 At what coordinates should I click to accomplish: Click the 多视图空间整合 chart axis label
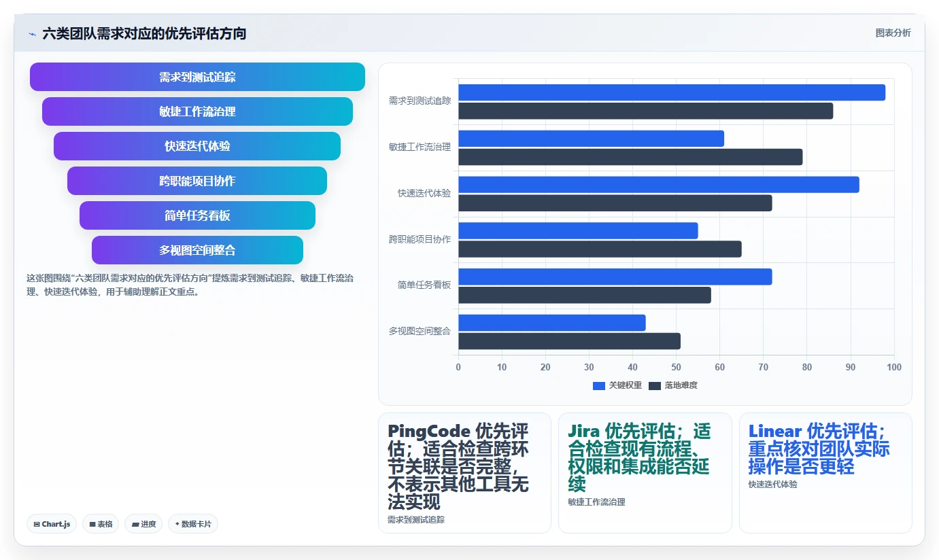tap(420, 331)
